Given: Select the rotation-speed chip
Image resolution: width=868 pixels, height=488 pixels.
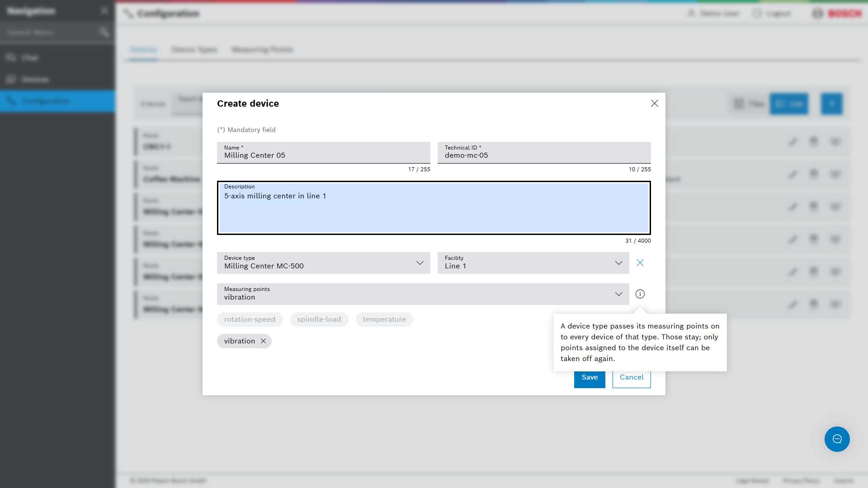Looking at the screenshot, I should pyautogui.click(x=250, y=319).
